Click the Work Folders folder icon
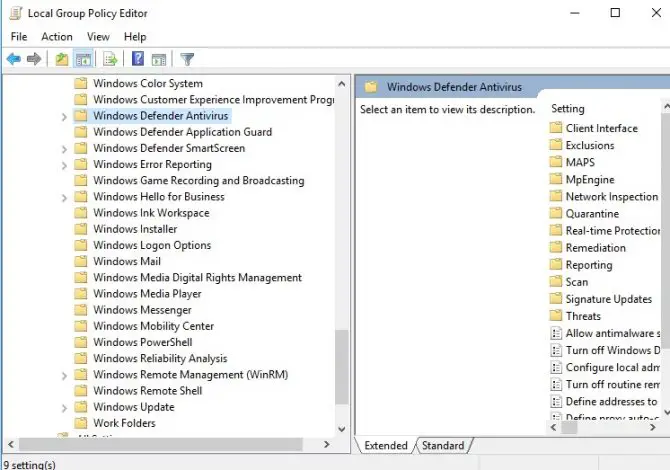Screen dimensions: 670x470 click(x=81, y=423)
